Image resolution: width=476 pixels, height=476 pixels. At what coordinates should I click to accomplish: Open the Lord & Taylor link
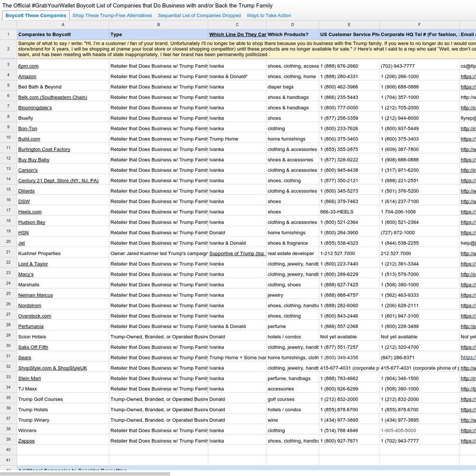click(x=33, y=264)
